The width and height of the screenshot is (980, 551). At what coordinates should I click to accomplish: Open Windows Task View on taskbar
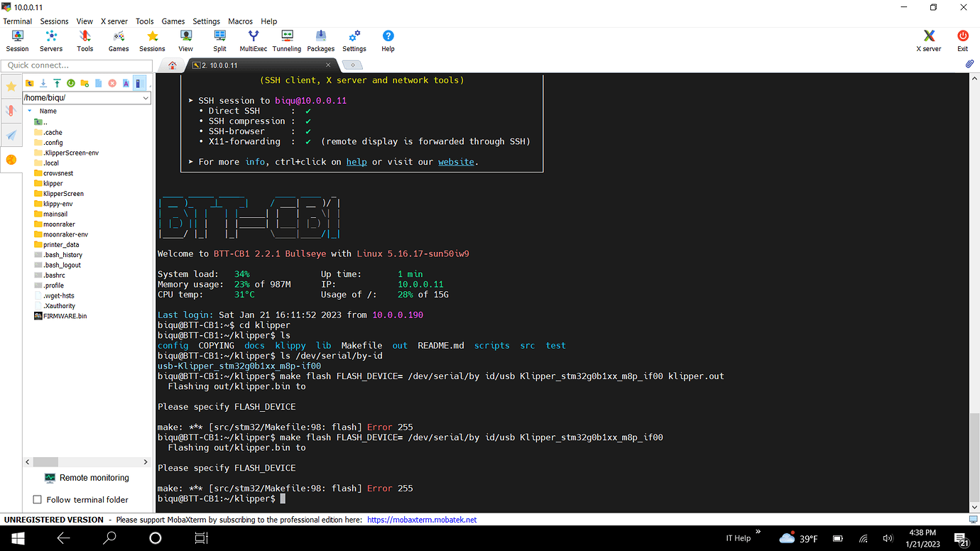tap(201, 538)
